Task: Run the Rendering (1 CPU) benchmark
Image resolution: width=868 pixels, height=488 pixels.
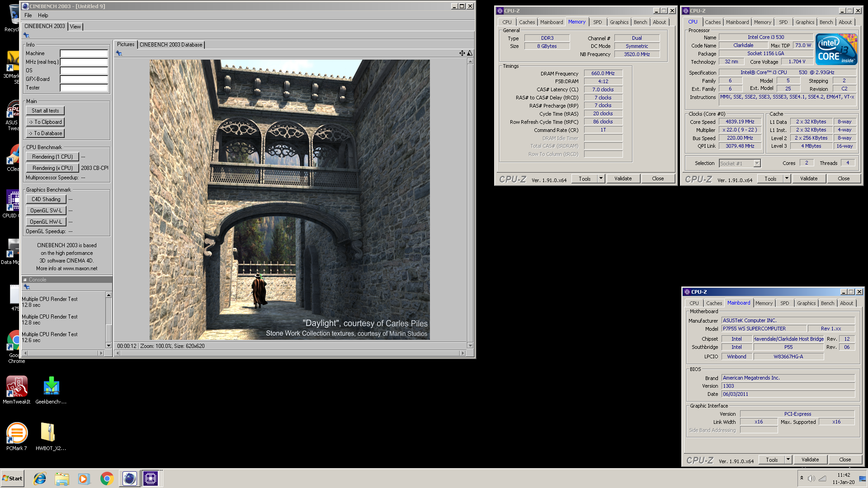Action: (52, 157)
